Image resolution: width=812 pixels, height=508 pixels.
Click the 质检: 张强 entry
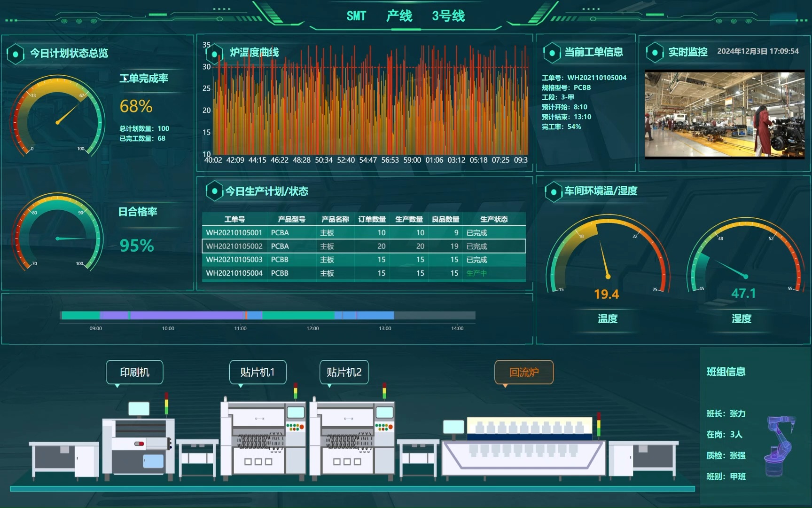pyautogui.click(x=726, y=455)
